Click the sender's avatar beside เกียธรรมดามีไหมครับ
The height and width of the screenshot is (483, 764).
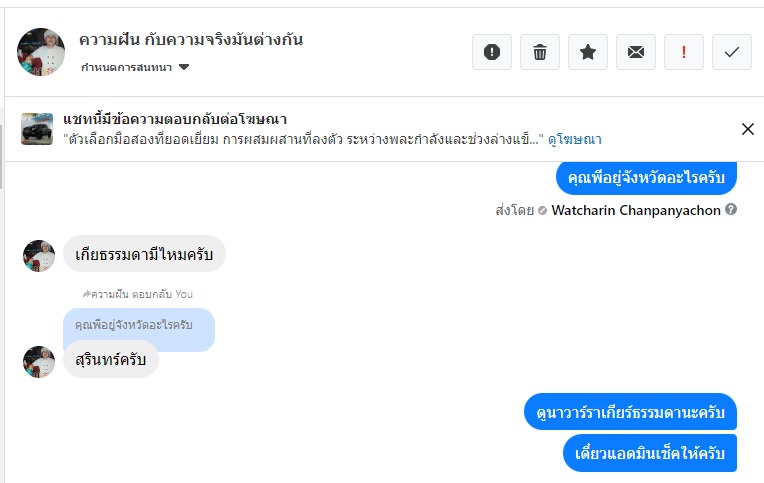point(39,255)
